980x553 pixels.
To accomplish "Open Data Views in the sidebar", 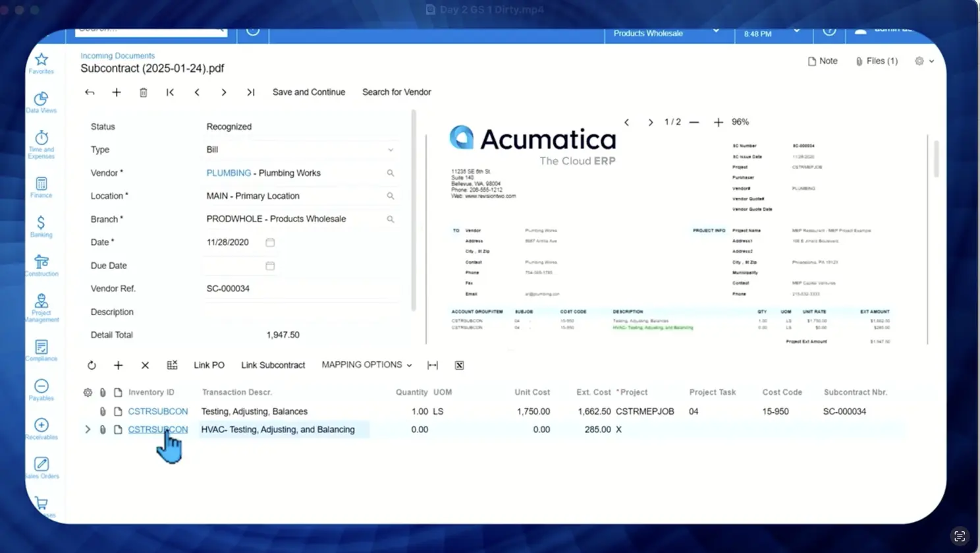I will coord(41,103).
